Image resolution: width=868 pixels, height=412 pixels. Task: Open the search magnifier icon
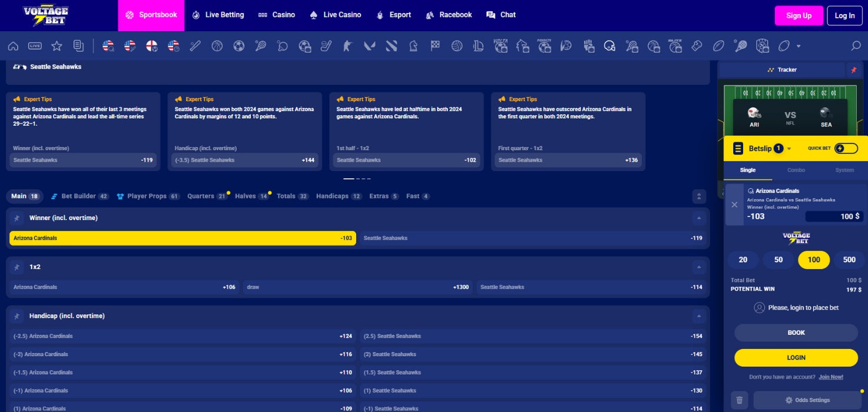[856, 46]
